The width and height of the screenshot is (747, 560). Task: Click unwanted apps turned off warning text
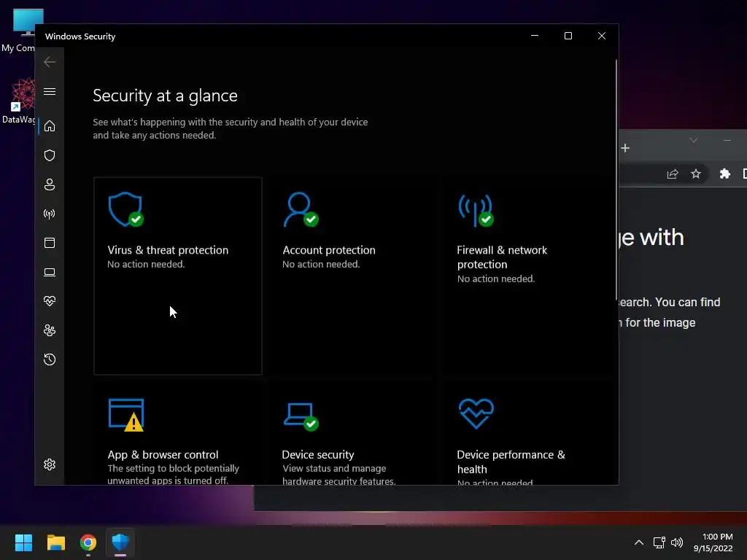[173, 474]
